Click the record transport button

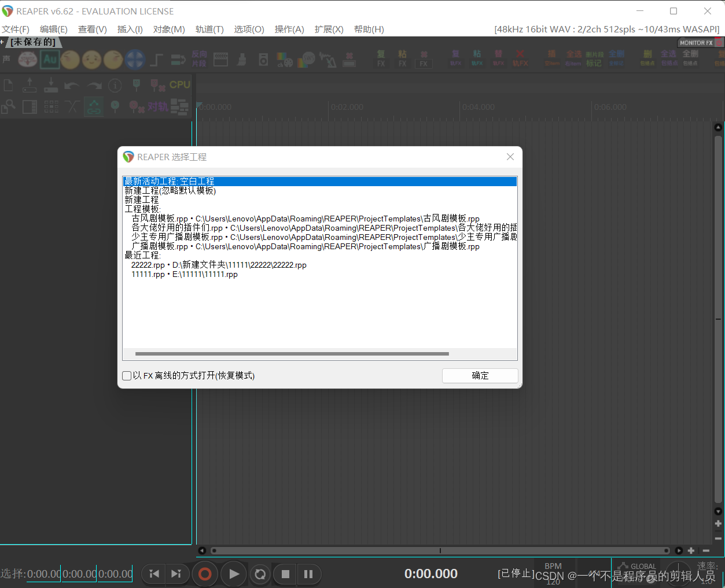(x=205, y=574)
